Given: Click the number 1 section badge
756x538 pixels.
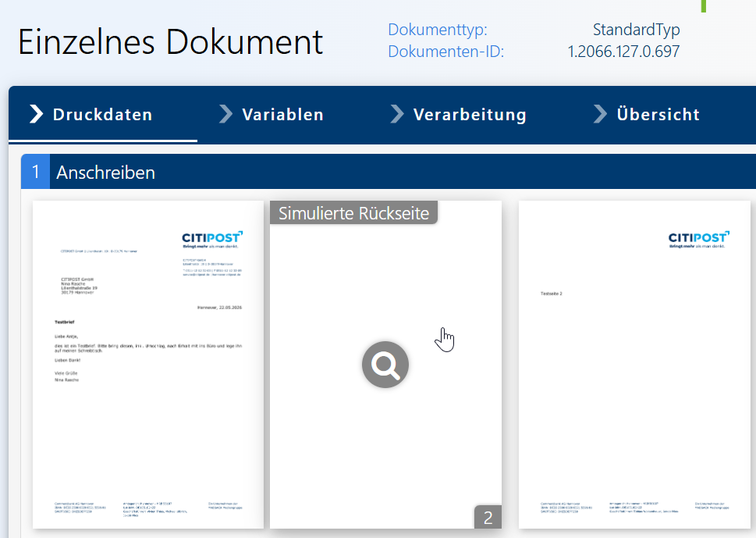Looking at the screenshot, I should [x=35, y=172].
